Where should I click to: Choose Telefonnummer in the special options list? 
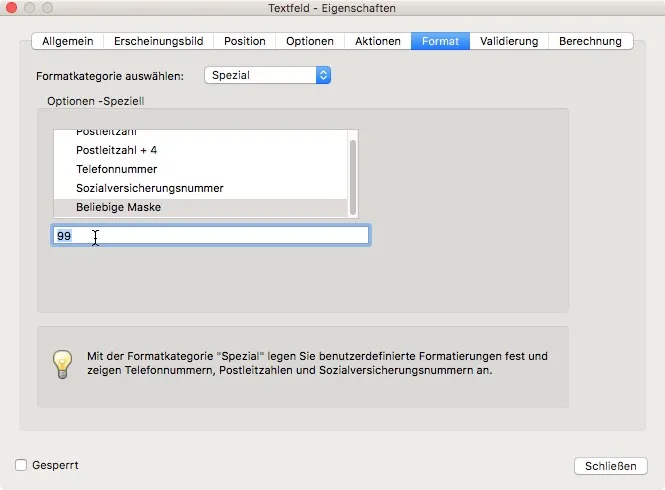200,169
